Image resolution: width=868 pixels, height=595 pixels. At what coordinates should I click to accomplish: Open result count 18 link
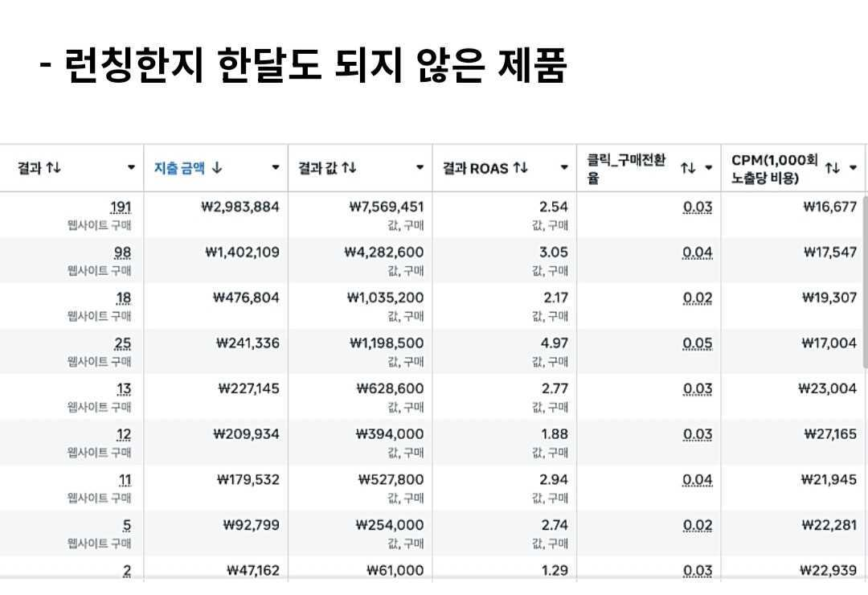(124, 298)
